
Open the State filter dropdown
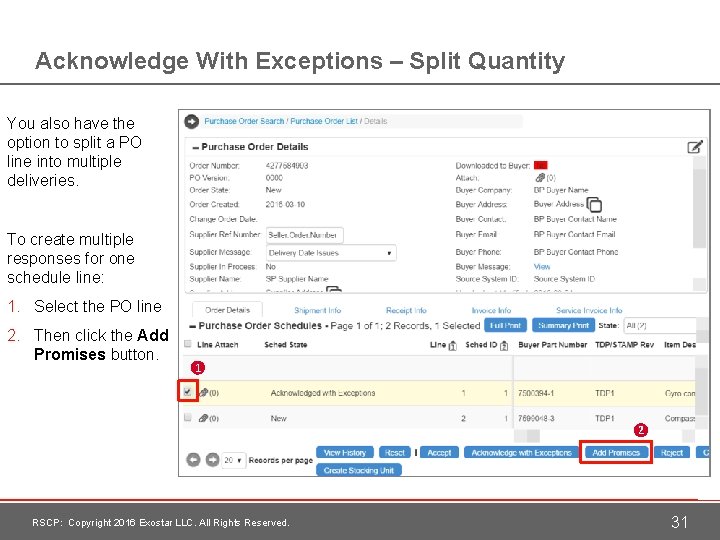click(660, 326)
